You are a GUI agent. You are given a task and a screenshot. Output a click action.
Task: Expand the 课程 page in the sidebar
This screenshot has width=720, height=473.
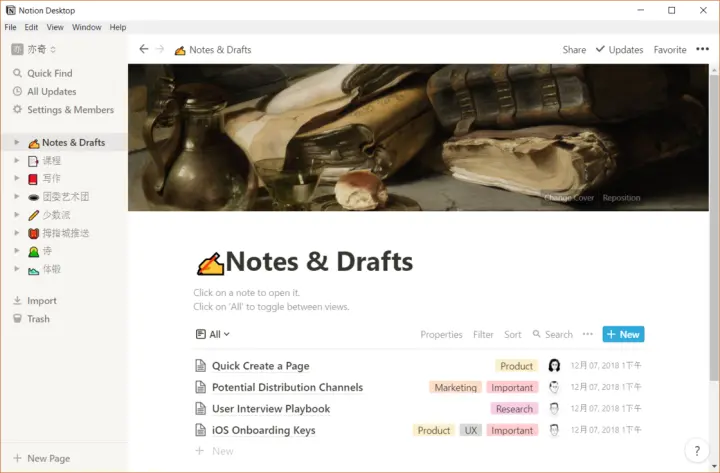17,160
